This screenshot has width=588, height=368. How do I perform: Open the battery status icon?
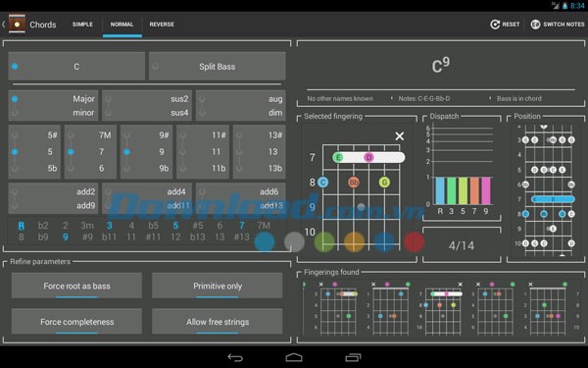coord(564,5)
